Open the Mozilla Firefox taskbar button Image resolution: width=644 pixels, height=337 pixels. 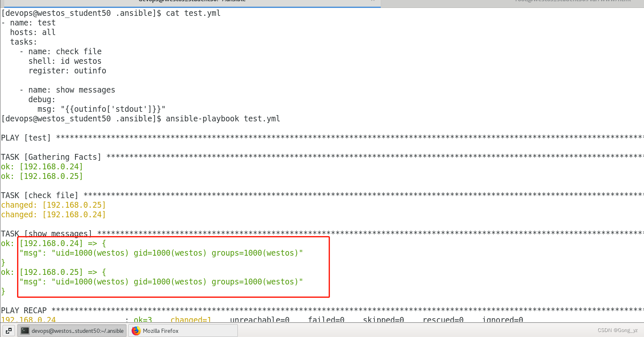pyautogui.click(x=183, y=331)
